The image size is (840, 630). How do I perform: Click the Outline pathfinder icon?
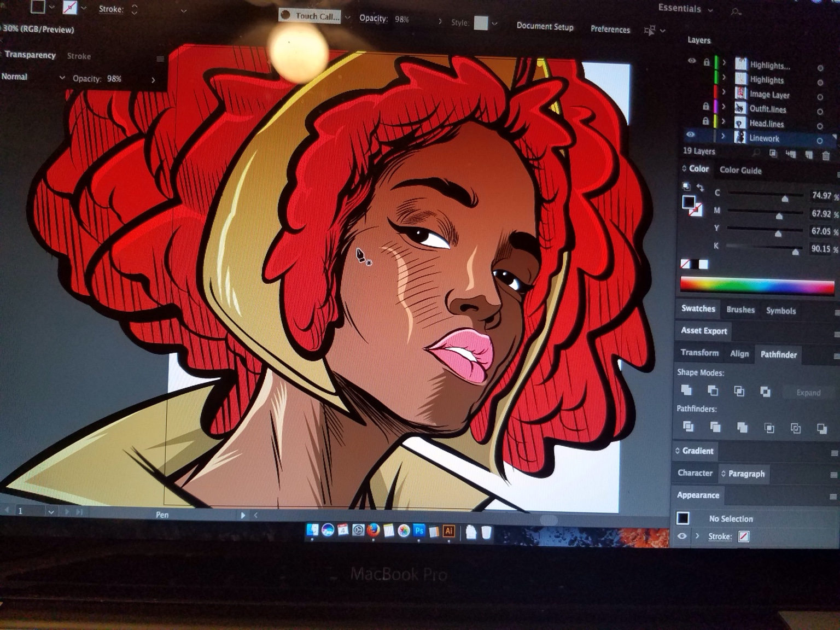[795, 428]
